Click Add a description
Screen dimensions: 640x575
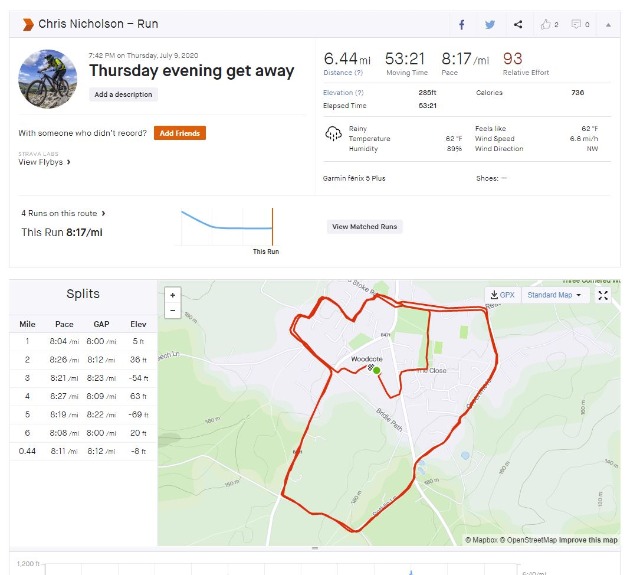(123, 94)
